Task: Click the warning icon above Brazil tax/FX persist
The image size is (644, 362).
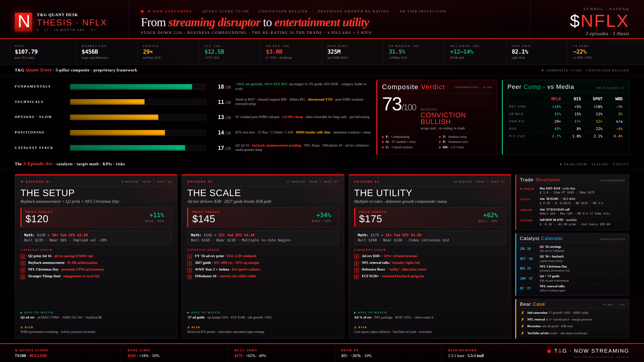Action: [x=189, y=327]
